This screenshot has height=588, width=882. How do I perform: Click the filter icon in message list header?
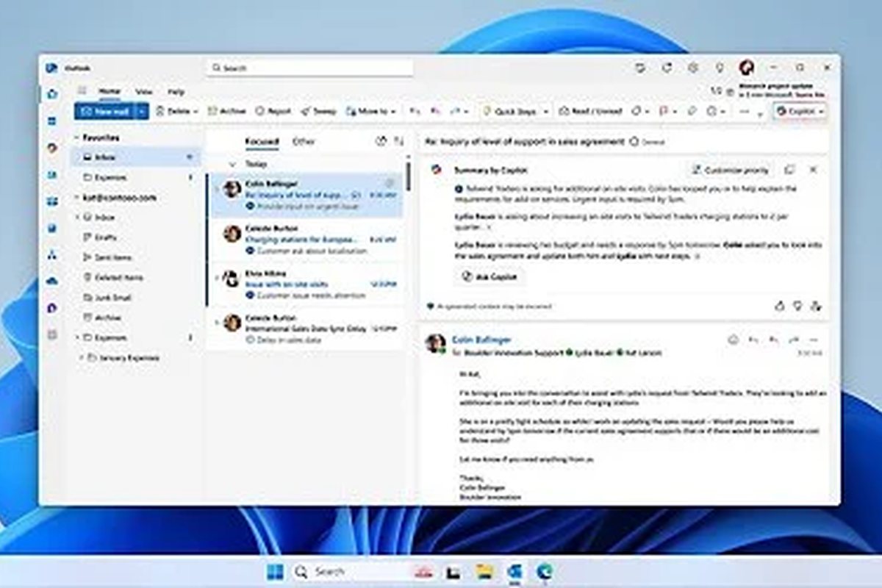click(381, 141)
